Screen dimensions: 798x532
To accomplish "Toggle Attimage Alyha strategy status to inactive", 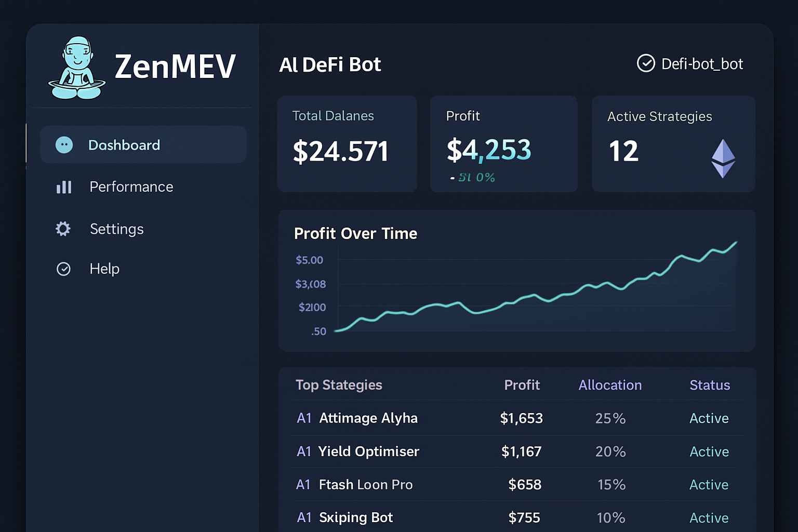I will coord(709,418).
